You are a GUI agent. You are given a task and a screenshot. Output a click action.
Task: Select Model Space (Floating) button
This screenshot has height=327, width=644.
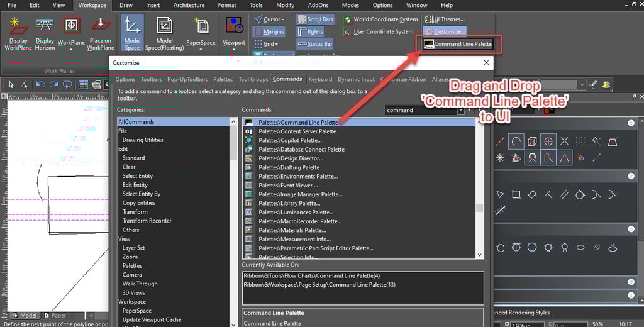pyautogui.click(x=164, y=34)
